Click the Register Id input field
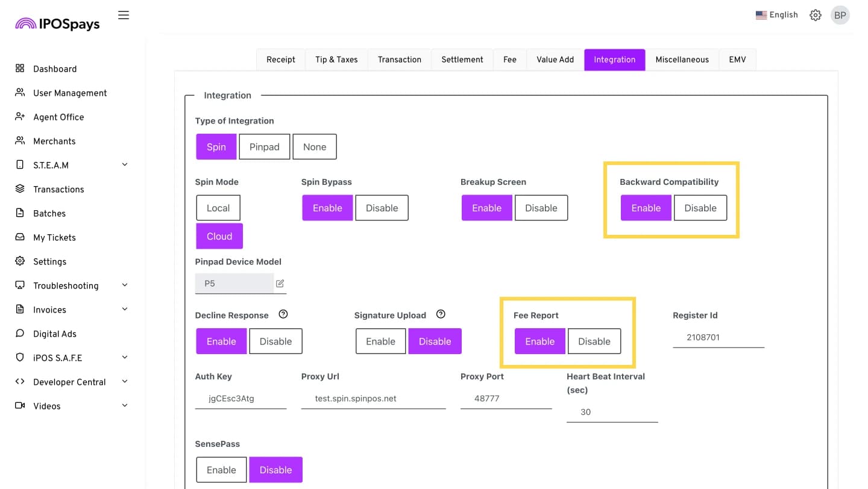 (719, 337)
